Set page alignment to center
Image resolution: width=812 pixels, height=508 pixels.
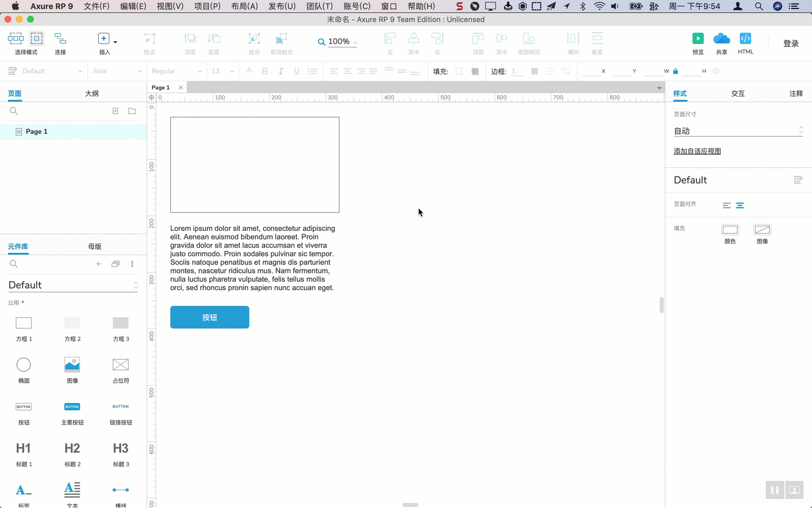pyautogui.click(x=740, y=205)
